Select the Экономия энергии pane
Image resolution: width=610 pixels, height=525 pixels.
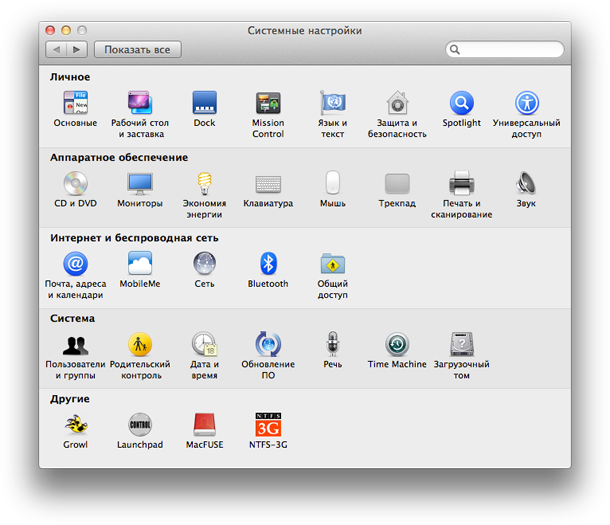tap(204, 184)
